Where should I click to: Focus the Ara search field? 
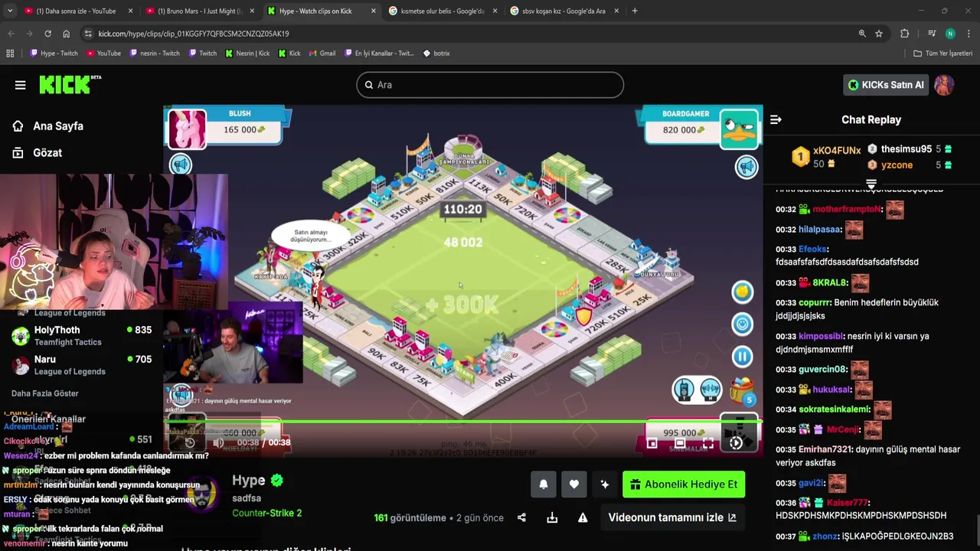tap(490, 85)
